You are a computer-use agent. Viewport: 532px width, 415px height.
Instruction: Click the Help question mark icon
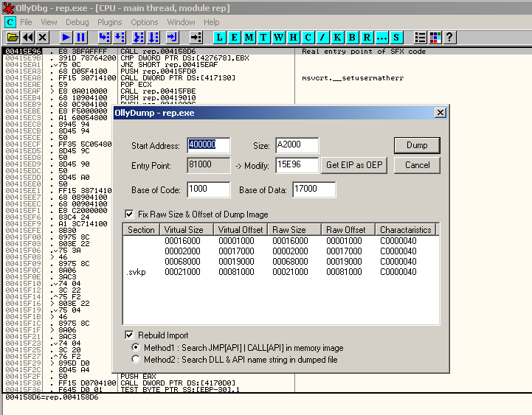pos(449,37)
